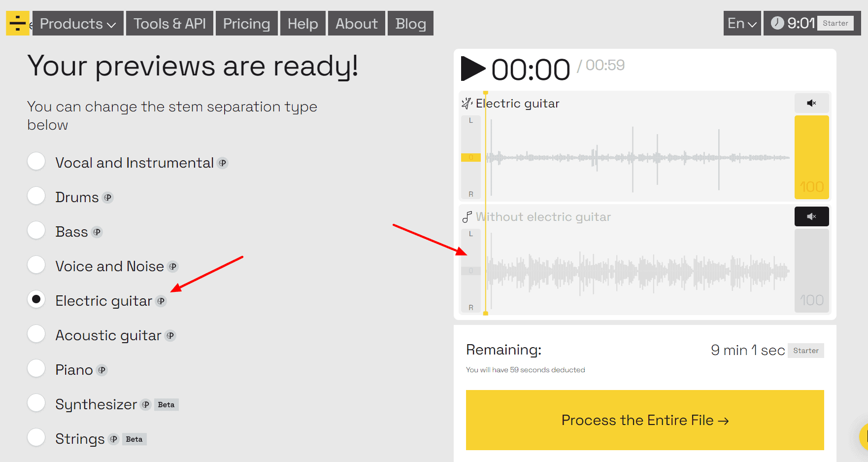Open the Pricing menu item

[246, 24]
